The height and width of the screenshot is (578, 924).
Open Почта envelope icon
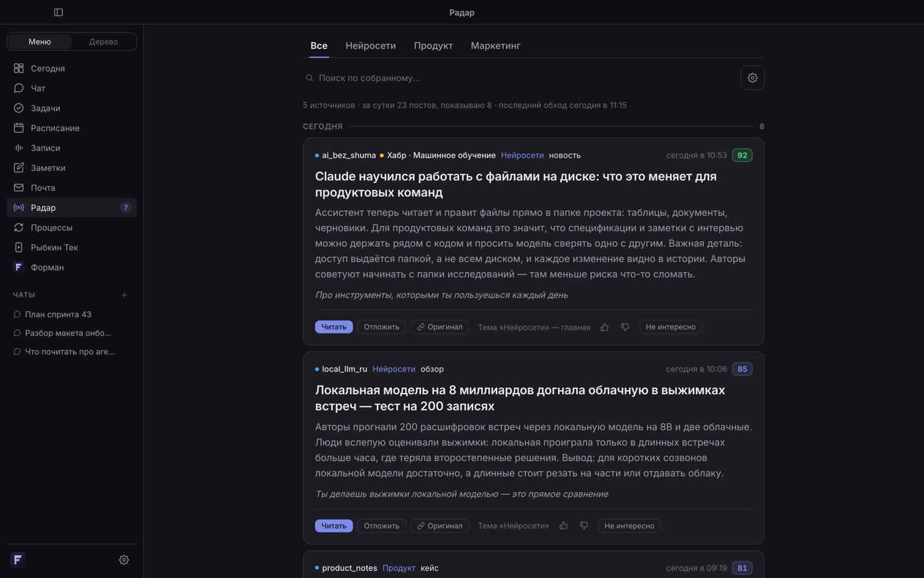18,188
